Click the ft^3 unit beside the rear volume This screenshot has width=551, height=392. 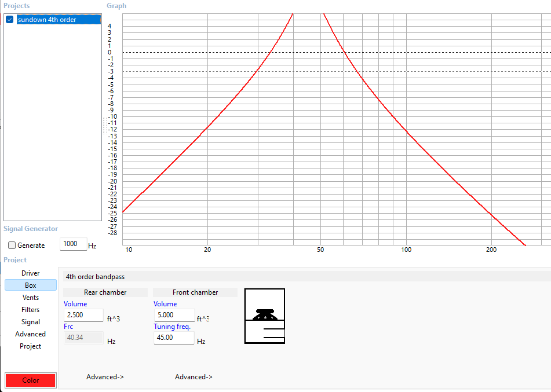114,318
